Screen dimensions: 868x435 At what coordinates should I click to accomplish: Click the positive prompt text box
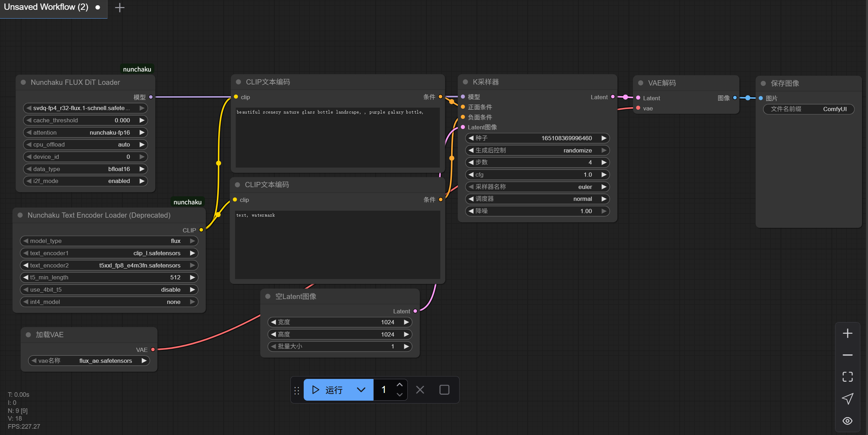pos(338,137)
